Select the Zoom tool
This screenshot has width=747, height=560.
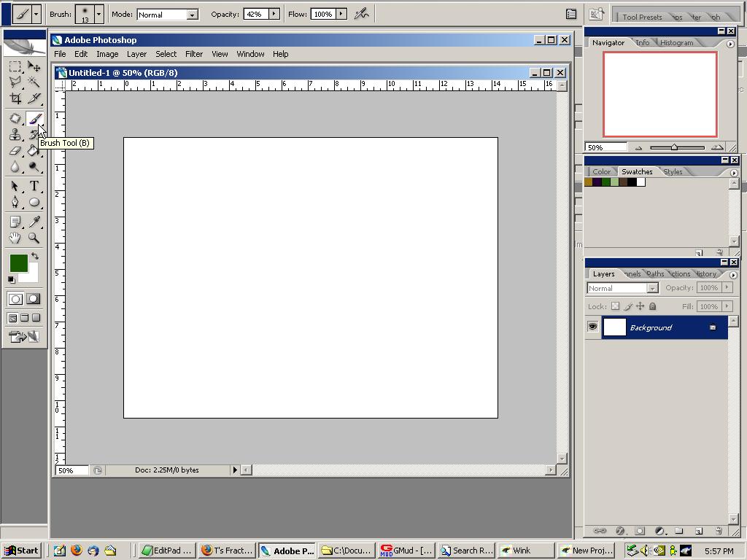click(x=35, y=238)
